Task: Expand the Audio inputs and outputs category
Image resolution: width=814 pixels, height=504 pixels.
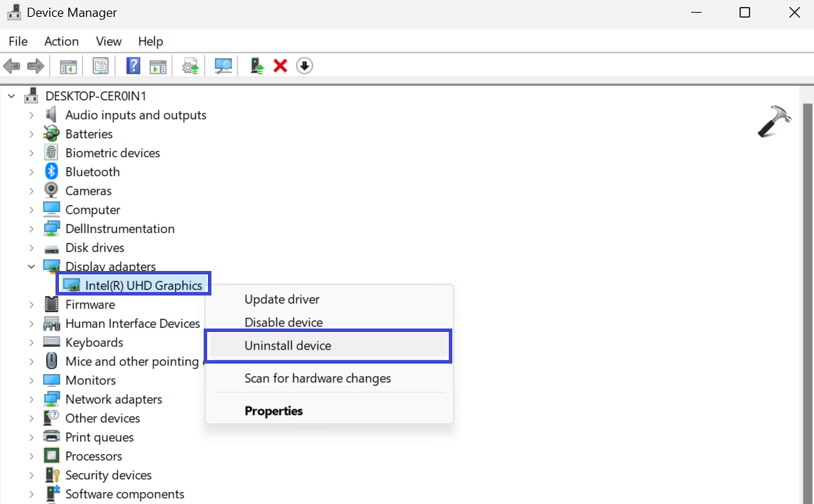Action: click(31, 115)
